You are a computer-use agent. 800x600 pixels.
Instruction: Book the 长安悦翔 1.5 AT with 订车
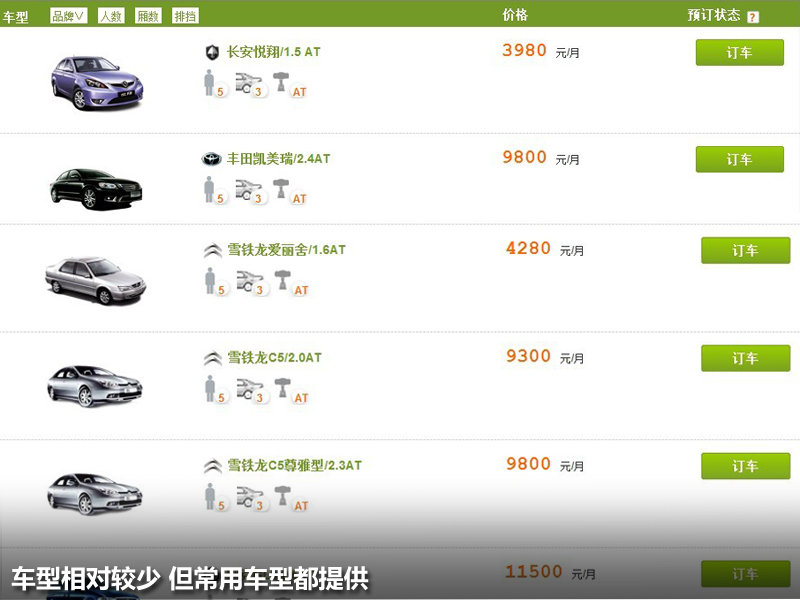(739, 52)
